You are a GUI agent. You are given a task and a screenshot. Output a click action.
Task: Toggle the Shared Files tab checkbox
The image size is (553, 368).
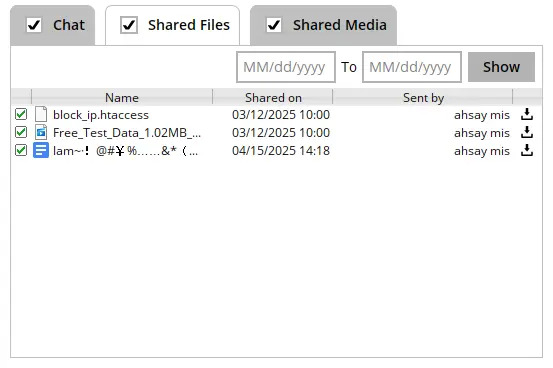129,25
